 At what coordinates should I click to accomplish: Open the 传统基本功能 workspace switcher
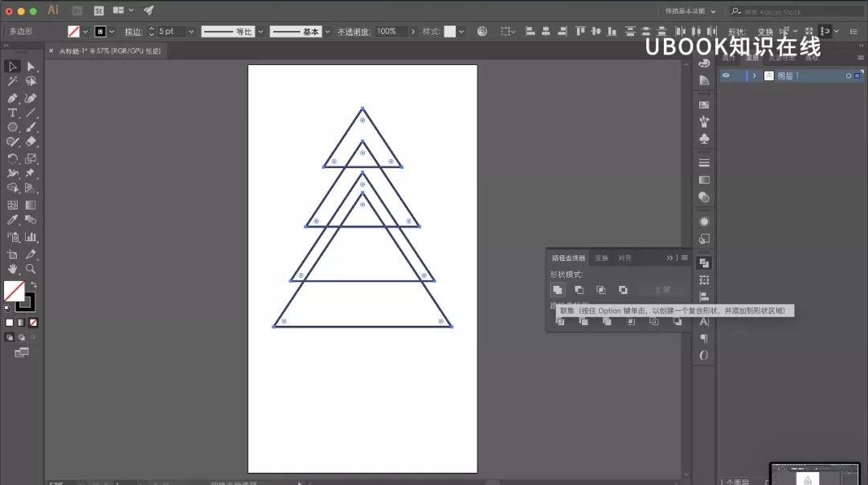click(690, 11)
